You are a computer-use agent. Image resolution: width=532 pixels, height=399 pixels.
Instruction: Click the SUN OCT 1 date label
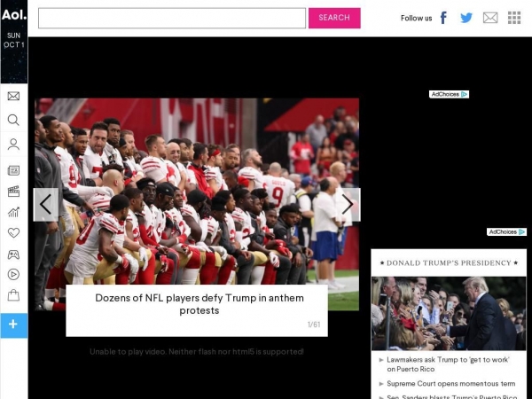click(x=14, y=40)
